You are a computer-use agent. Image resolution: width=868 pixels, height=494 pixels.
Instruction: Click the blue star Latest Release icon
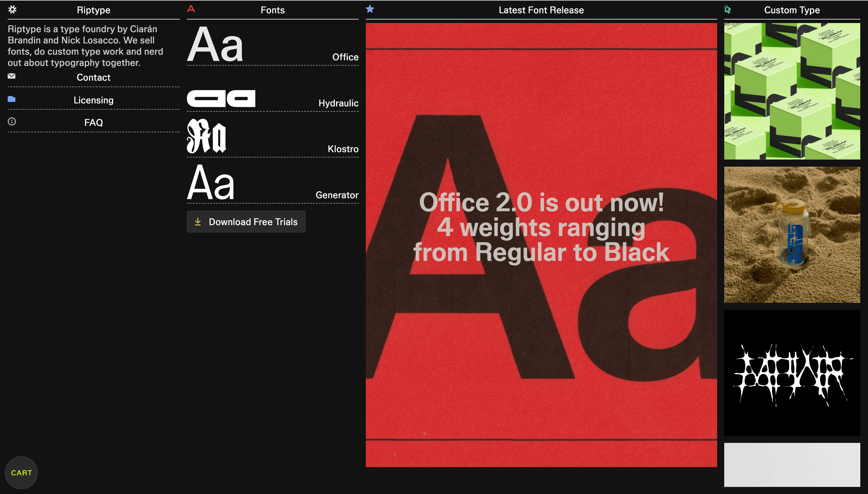[x=370, y=9]
